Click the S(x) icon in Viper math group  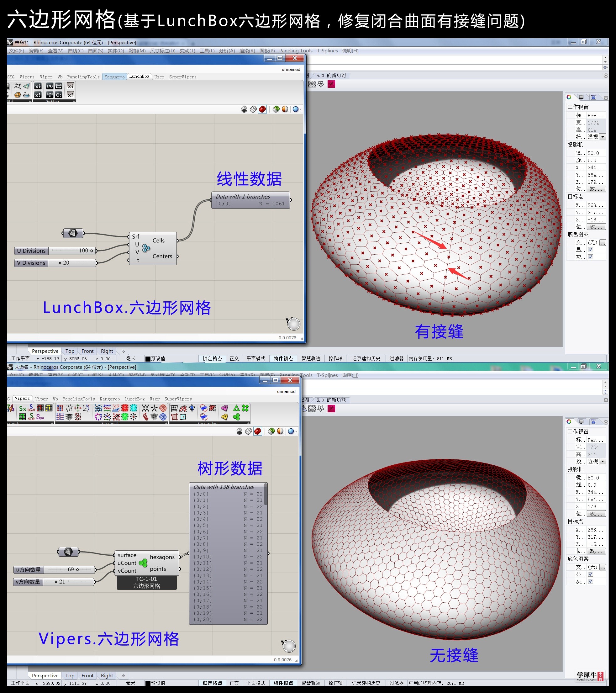pos(23,409)
